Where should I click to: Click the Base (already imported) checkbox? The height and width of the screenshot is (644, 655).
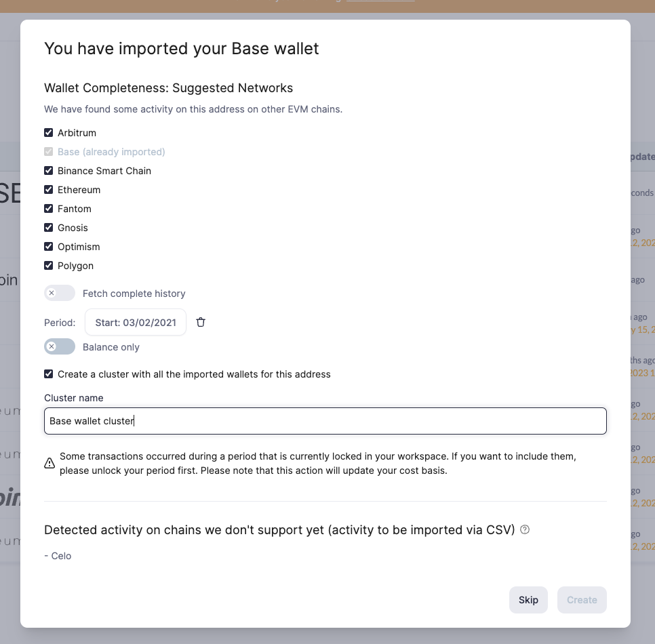click(48, 151)
